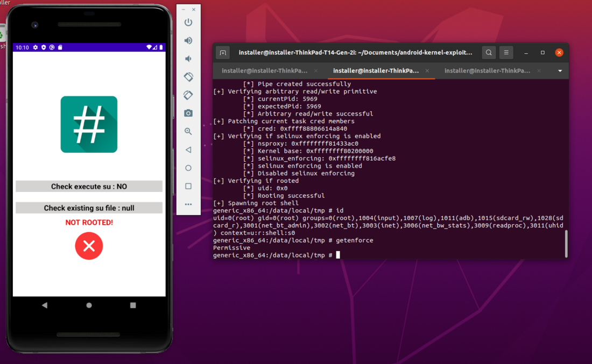Activate the emulator zoom magnifier icon

(x=188, y=131)
